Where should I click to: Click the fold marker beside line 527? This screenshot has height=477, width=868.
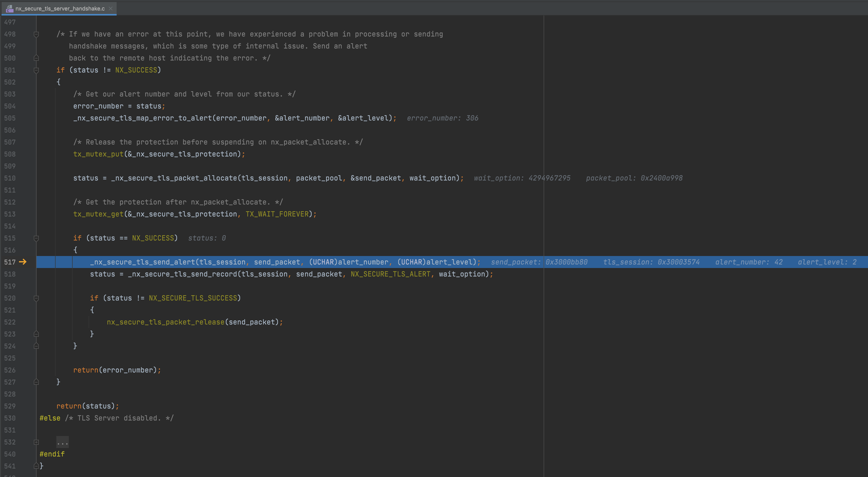[x=36, y=382]
